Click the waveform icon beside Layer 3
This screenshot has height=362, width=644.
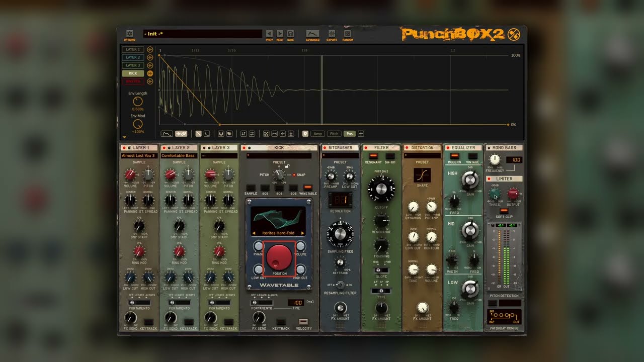point(150,65)
